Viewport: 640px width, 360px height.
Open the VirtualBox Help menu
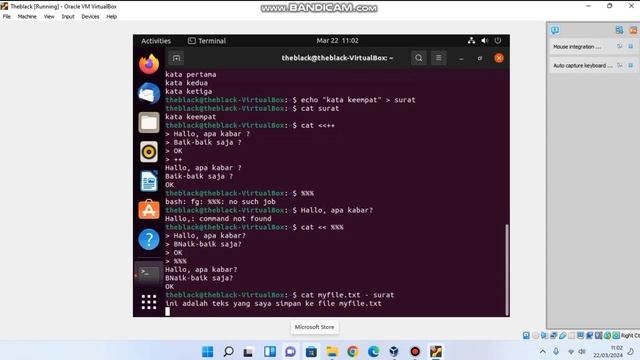pos(111,17)
